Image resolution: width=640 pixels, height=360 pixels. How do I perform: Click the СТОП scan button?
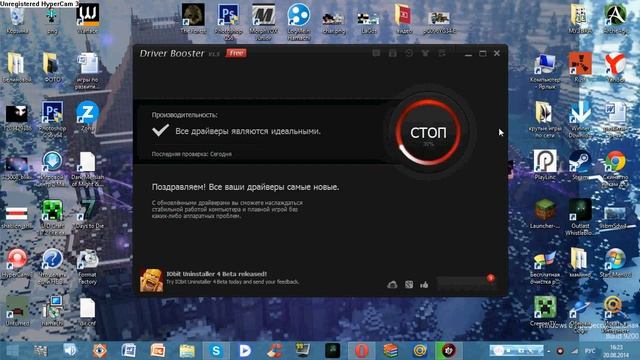tap(428, 132)
